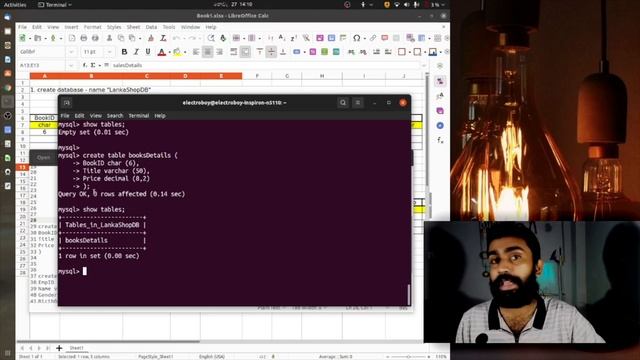640x360 pixels.
Task: Click the Terminal window scrollbar
Action: (x=409, y=294)
